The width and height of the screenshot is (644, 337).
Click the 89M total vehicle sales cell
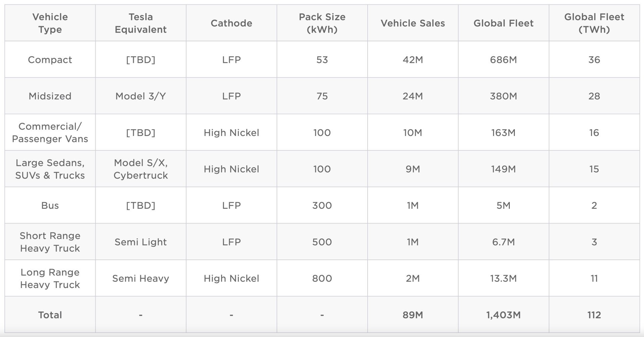pos(413,315)
